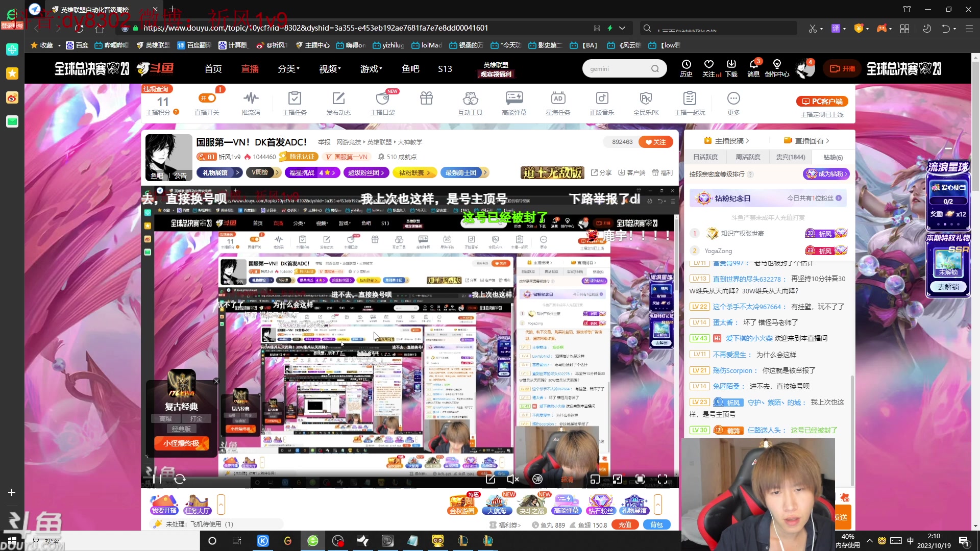Toggle the 弹 danmaku display in player
The image size is (980, 551).
[x=537, y=479]
